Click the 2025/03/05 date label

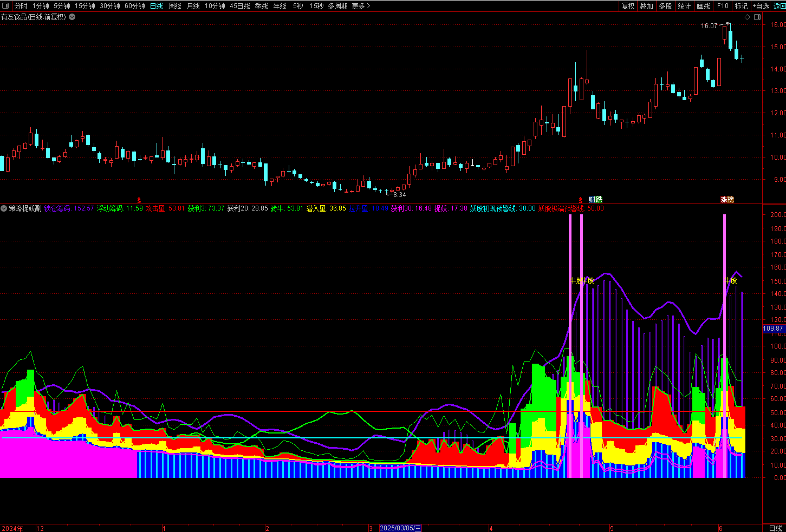400,528
